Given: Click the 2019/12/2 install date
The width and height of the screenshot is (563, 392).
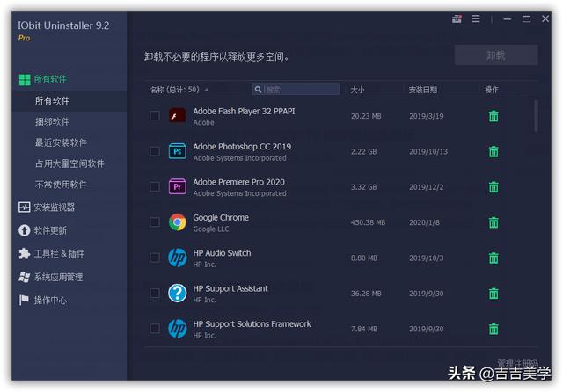Looking at the screenshot, I should pos(426,187).
